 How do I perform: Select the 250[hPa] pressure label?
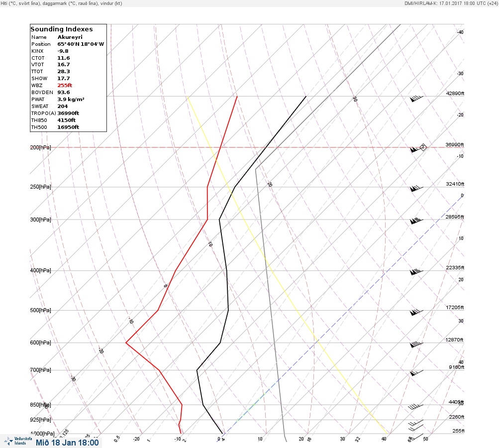[40, 187]
